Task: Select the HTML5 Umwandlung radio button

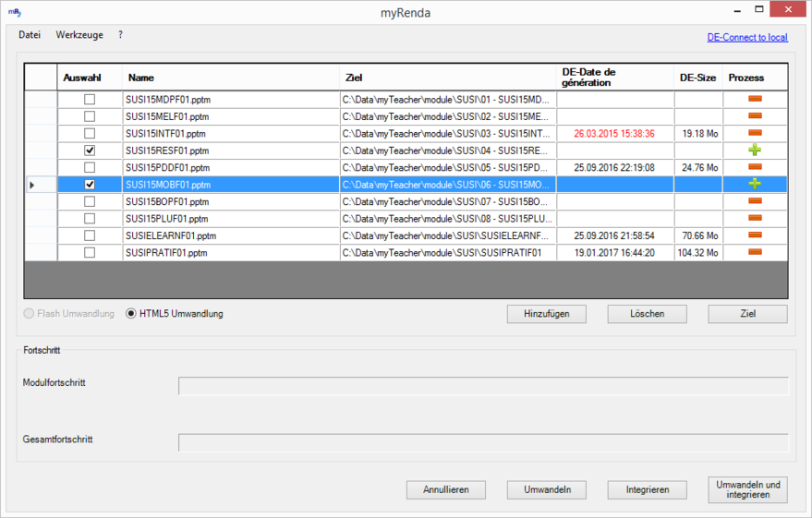Action: point(131,314)
